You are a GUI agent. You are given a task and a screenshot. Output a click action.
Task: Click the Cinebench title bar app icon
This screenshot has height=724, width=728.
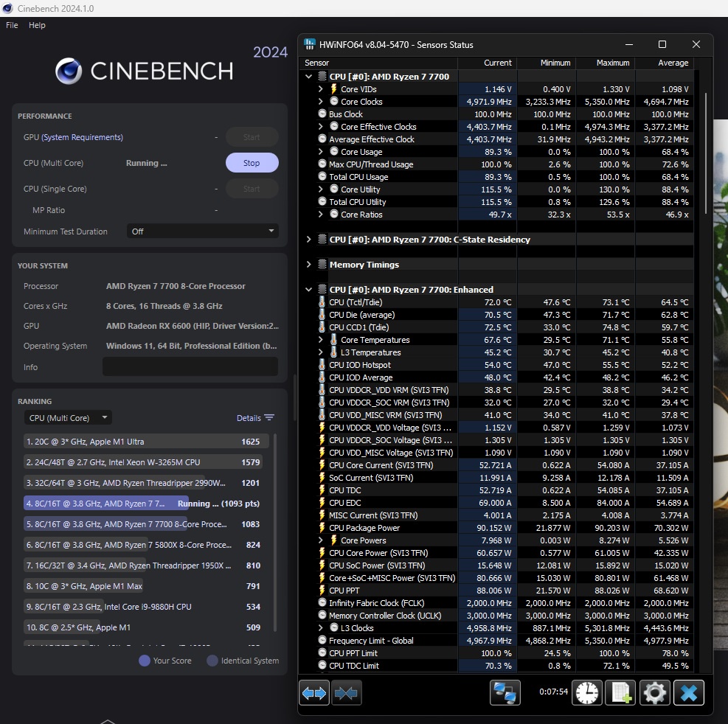[x=8, y=8]
